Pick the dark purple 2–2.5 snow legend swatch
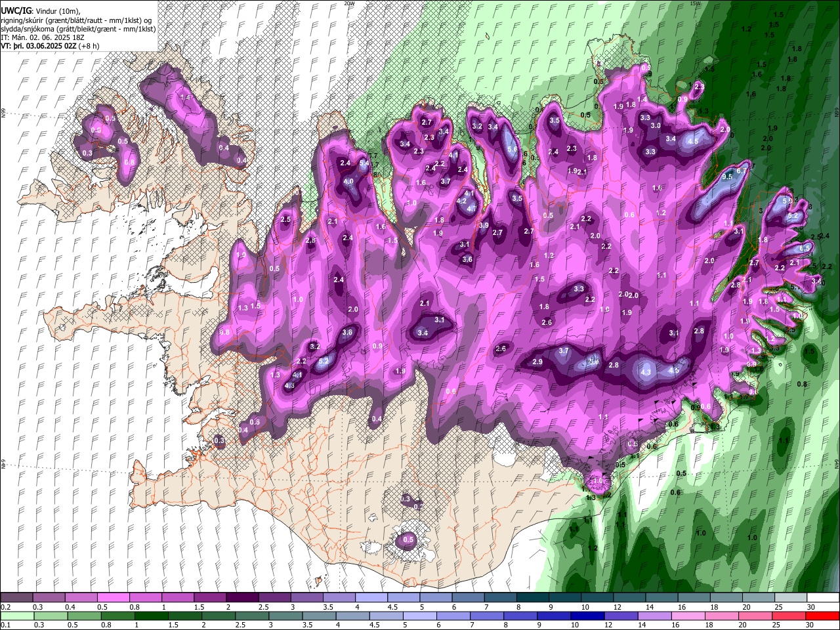840x630 pixels. pos(241,598)
